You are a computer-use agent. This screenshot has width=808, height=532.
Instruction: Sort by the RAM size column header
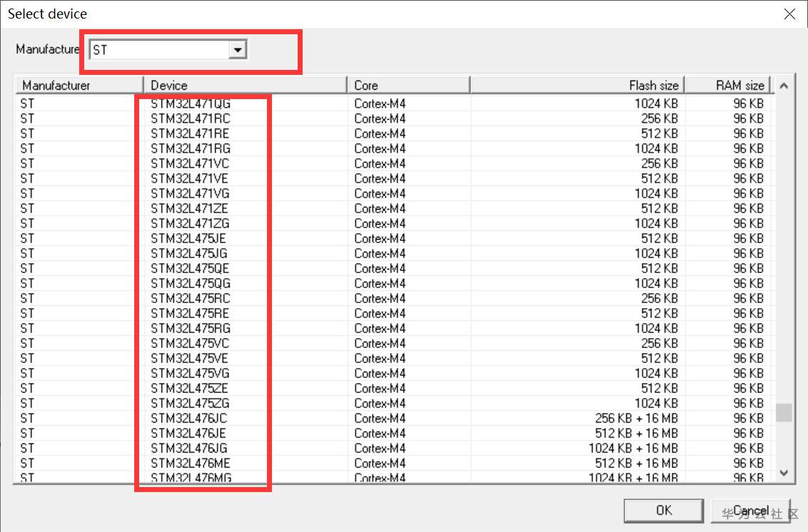coord(727,85)
